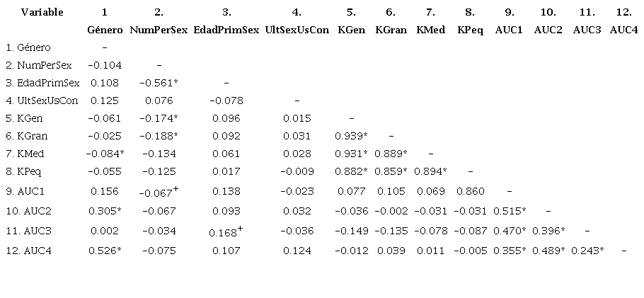Click the -0.104 correlation value
This screenshot has width=644, height=298.
[x=105, y=65]
